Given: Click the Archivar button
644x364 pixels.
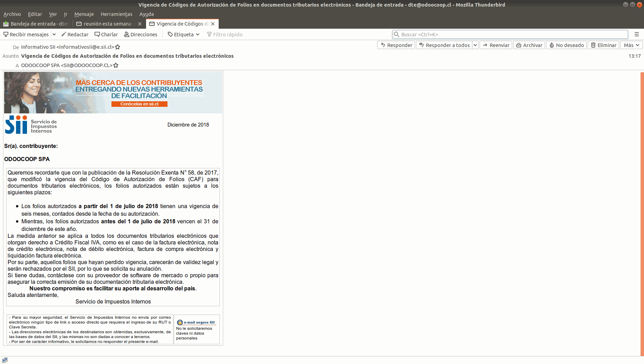Looking at the screenshot, I should click(x=529, y=45).
